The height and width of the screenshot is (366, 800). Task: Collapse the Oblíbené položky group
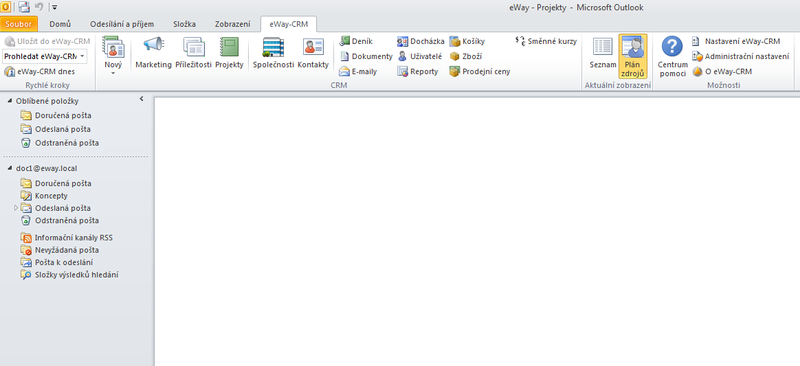(x=10, y=101)
